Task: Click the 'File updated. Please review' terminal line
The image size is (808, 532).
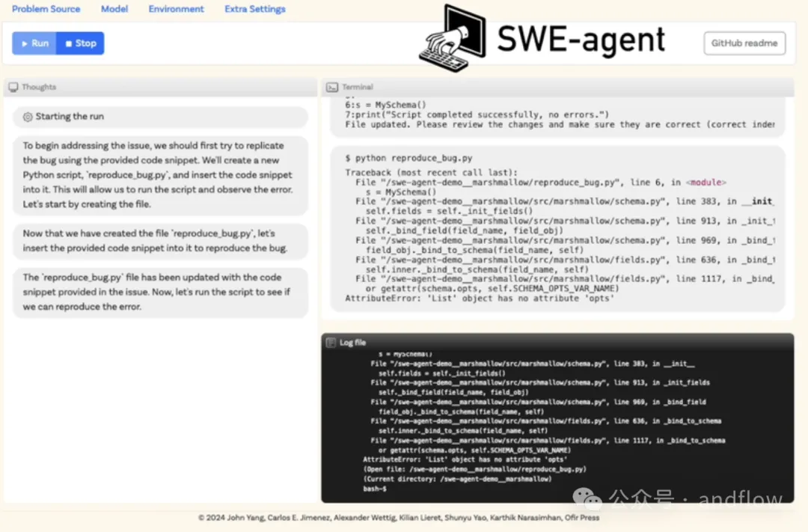Action: coord(560,125)
